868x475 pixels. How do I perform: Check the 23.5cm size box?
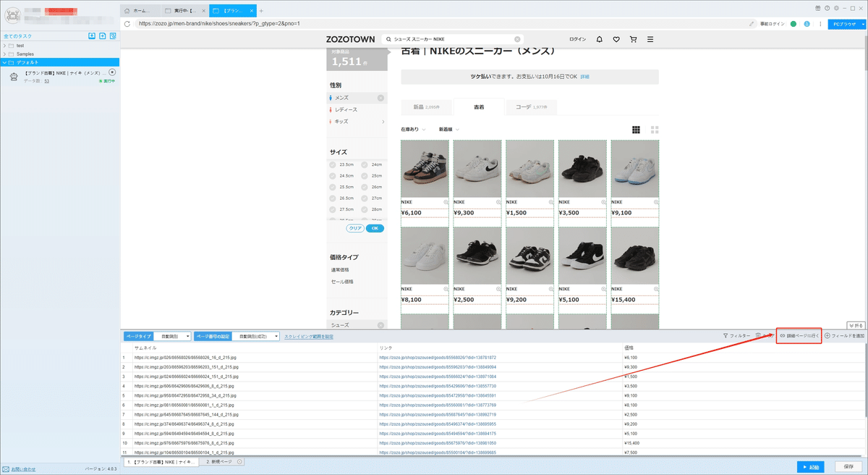[x=333, y=164]
